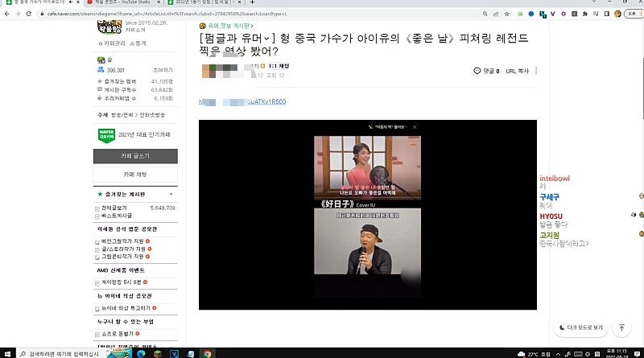The height and width of the screenshot is (358, 644).
Task: Copy the post URL via URL 복사
Action: 517,71
